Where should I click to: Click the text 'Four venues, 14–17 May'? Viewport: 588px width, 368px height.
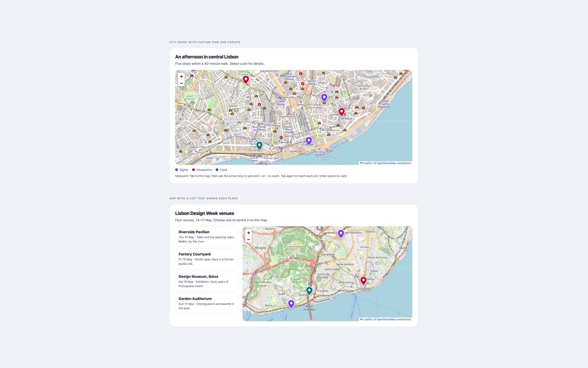(x=194, y=220)
